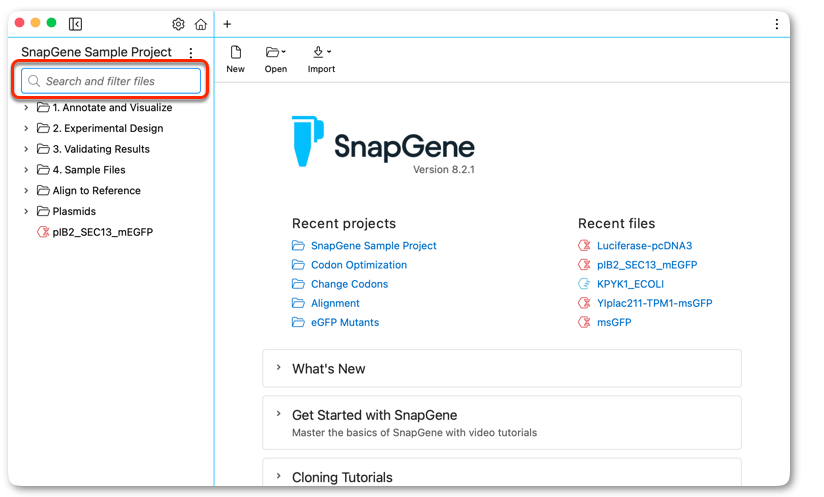
Task: Select the Plasmids folder icon
Action: (43, 211)
